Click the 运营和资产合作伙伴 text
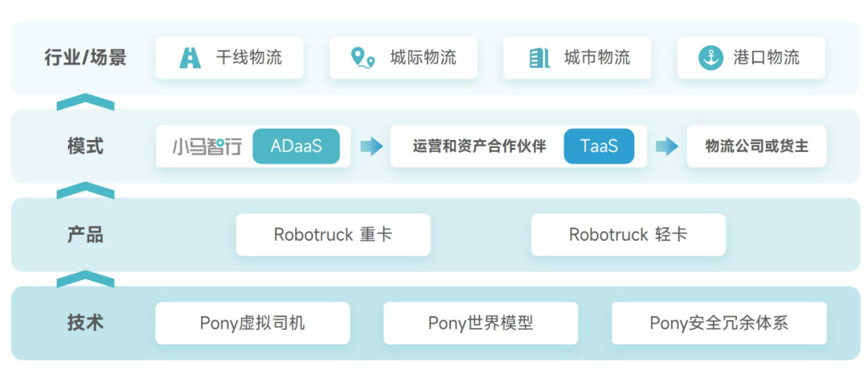The width and height of the screenshot is (868, 375). 479,146
